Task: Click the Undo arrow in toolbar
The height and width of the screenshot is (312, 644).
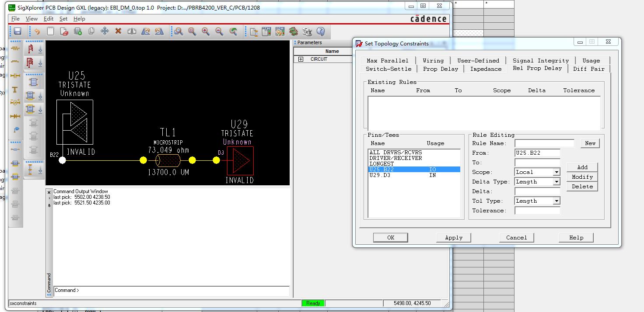Action: tap(37, 31)
